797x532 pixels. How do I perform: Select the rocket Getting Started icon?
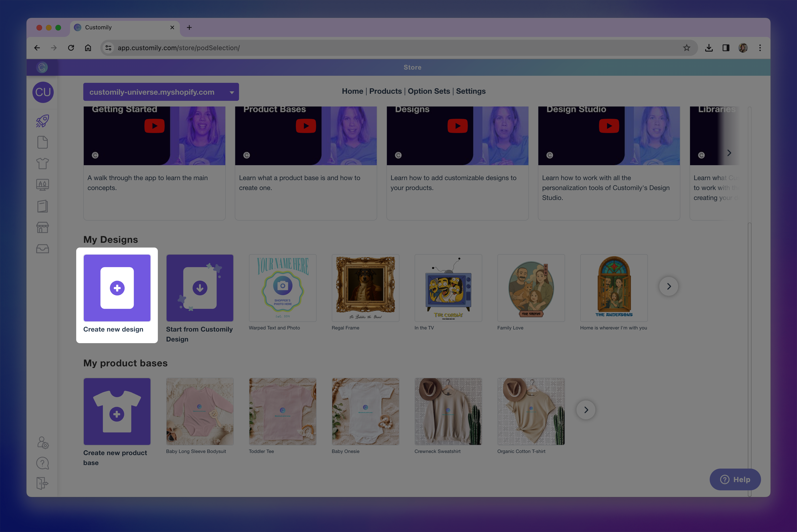coord(42,121)
